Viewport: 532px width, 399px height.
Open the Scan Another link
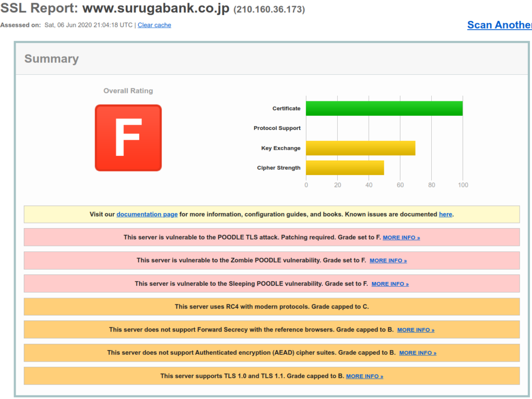(499, 25)
